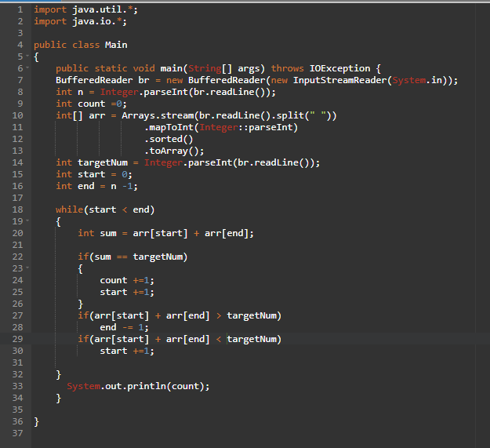The image size is (490, 448).
Task: Collapse the fold arrow at line 5
Action: click(x=27, y=56)
